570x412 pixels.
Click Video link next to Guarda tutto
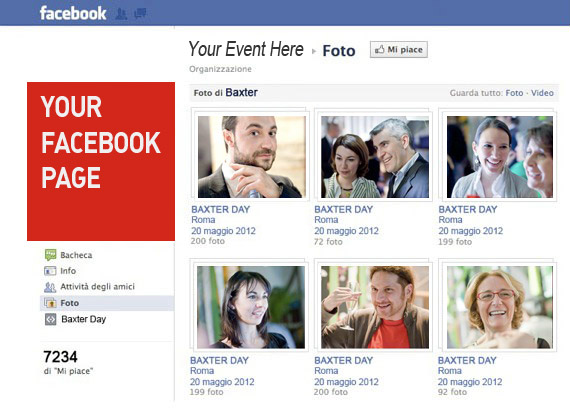[542, 93]
